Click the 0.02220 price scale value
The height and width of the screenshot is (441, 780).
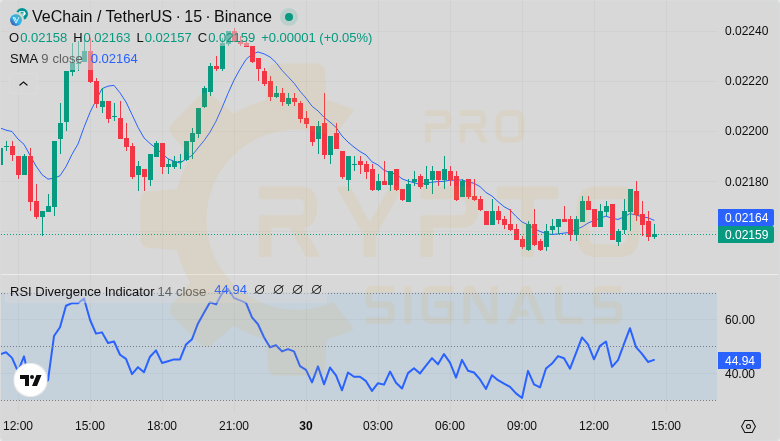point(746,81)
